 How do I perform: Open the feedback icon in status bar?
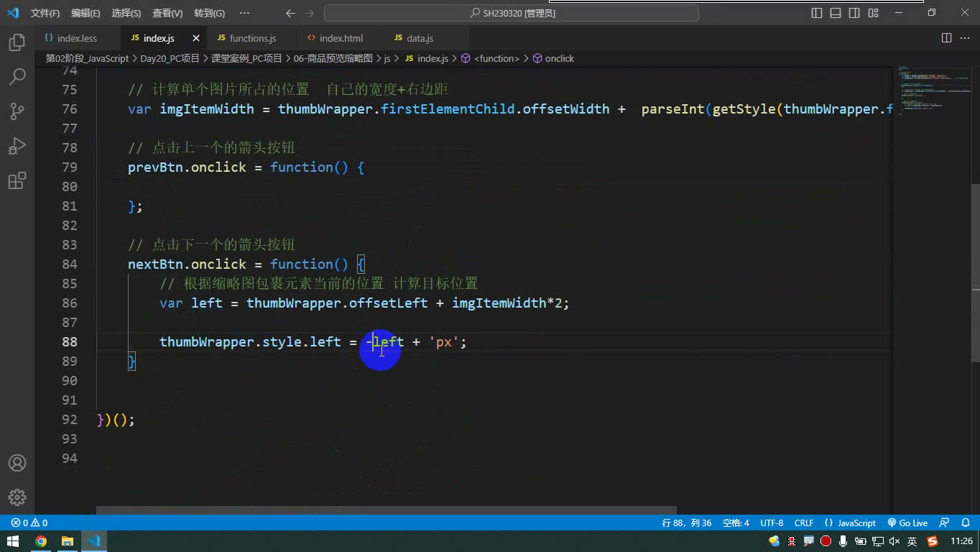(945, 523)
